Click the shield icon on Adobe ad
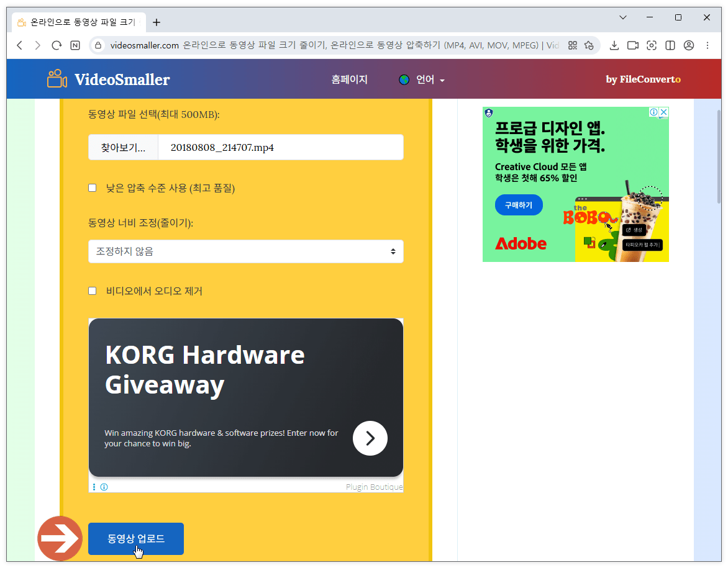728x568 pixels. coord(488,113)
